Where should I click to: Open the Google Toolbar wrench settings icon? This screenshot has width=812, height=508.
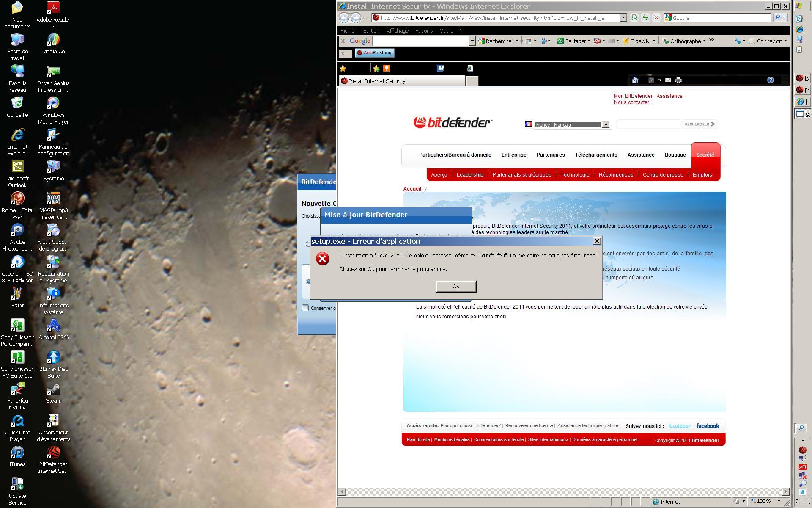(x=738, y=41)
